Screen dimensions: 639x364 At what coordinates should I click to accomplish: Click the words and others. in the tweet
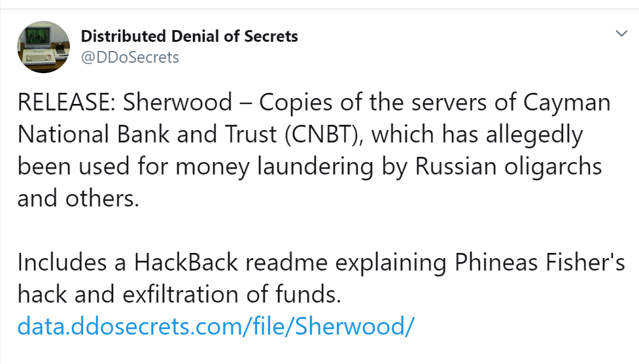pyautogui.click(x=78, y=197)
